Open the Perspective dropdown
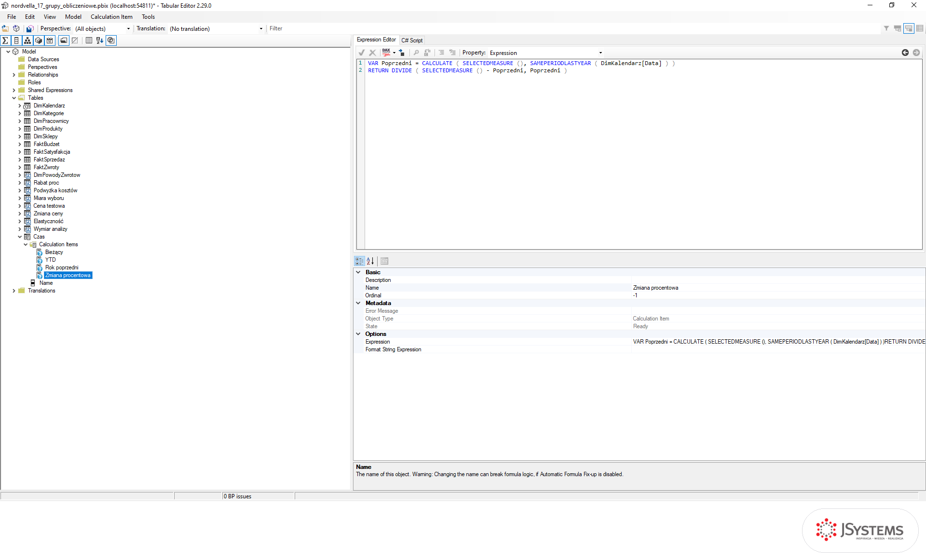926x560 pixels. pos(128,29)
